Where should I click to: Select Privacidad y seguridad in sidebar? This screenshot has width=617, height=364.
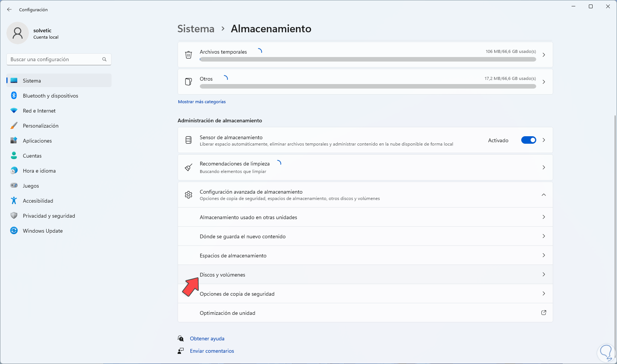pos(49,216)
